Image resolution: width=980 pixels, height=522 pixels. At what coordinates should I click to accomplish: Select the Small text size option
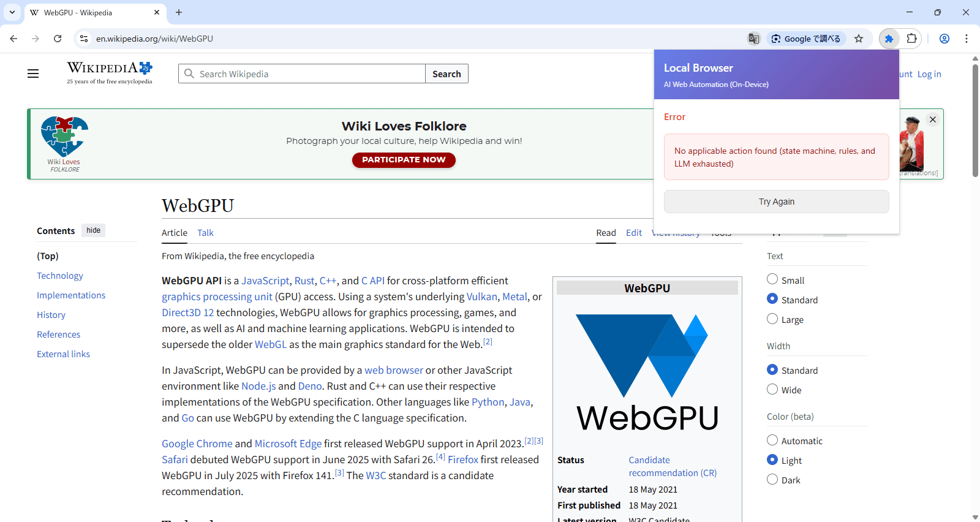772,279
